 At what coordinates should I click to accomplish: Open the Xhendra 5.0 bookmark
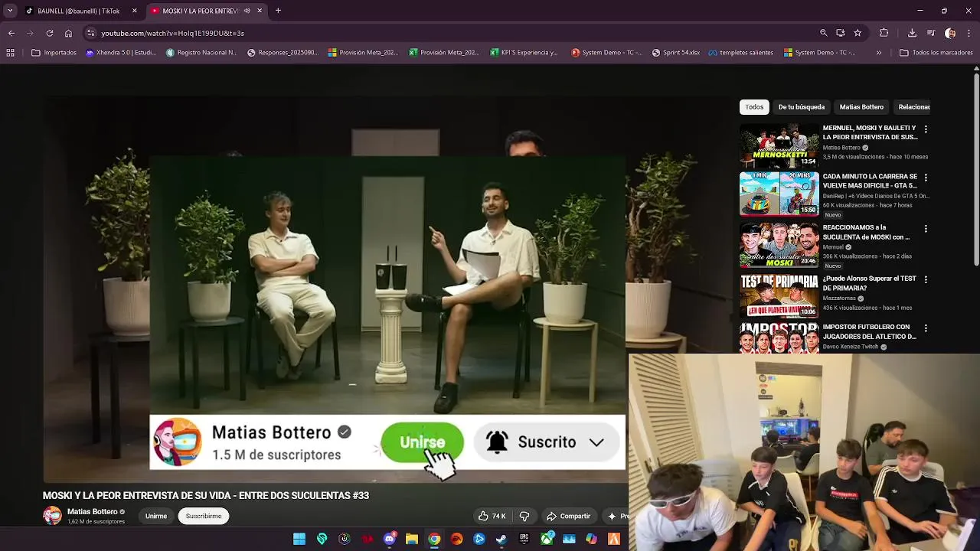pos(121,53)
